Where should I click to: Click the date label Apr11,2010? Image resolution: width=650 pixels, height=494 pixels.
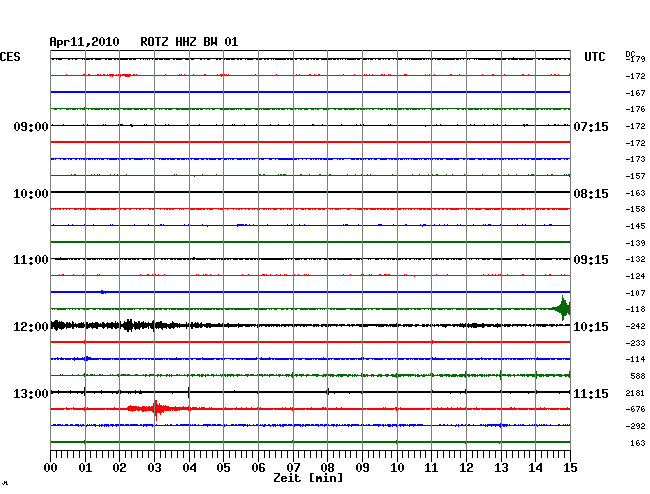pos(85,42)
